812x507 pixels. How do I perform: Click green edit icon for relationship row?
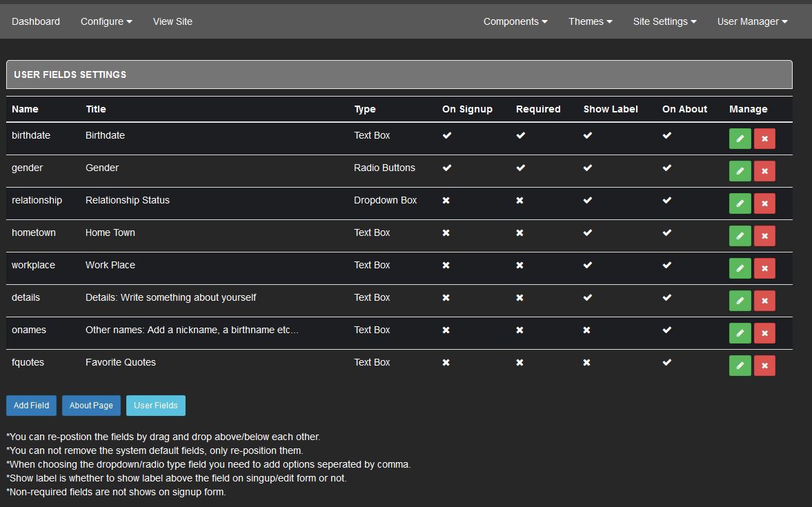click(740, 203)
